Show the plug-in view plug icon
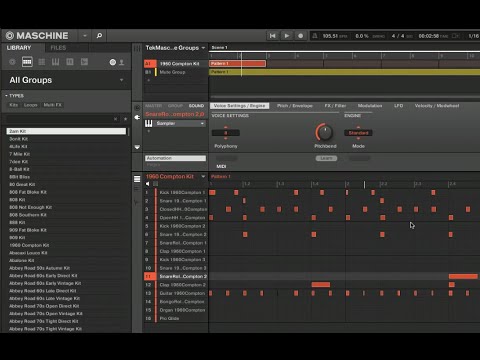Viewport: 480px width, 360px height. pos(137,117)
